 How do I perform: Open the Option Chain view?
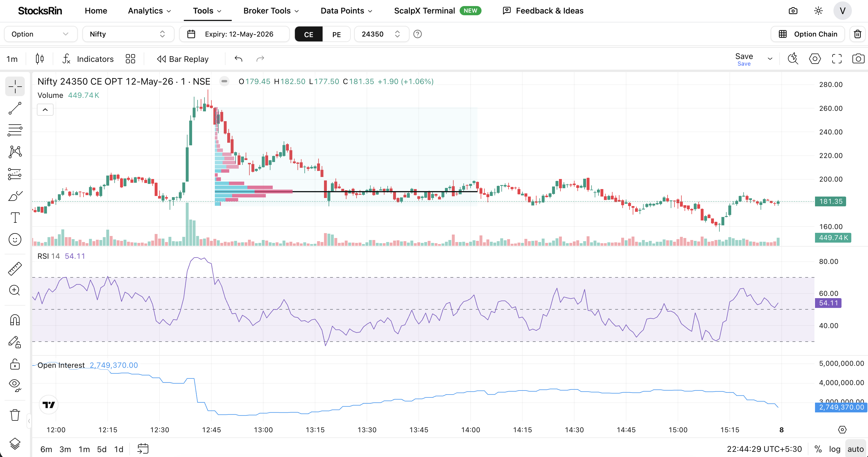(x=808, y=34)
